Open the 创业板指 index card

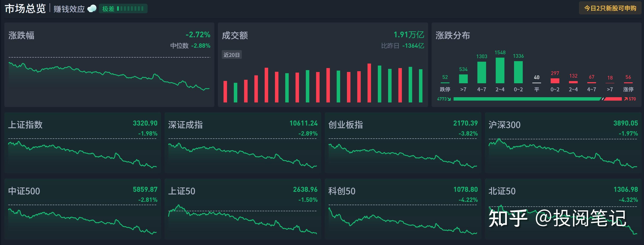(x=403, y=143)
